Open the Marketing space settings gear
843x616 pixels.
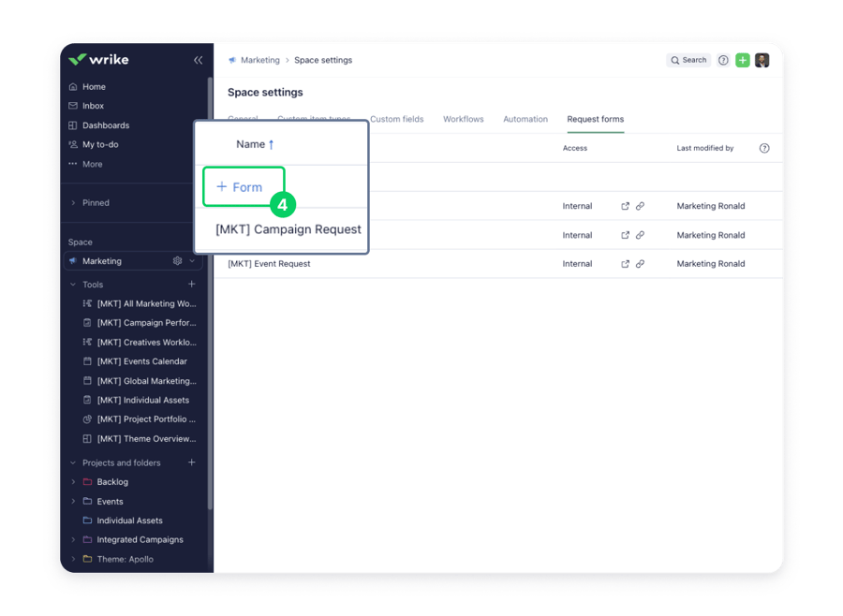177,261
